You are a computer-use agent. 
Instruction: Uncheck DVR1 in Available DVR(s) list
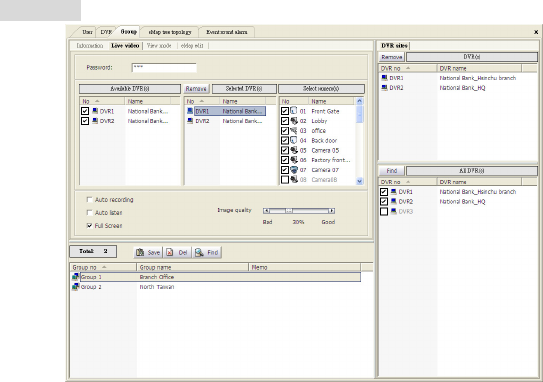point(85,111)
